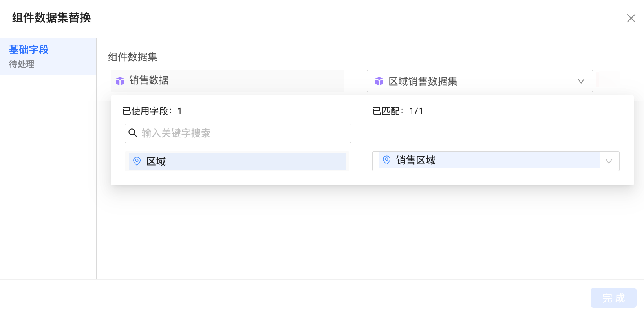644x318 pixels.
Task: Click the 完成 button
Action: click(613, 298)
